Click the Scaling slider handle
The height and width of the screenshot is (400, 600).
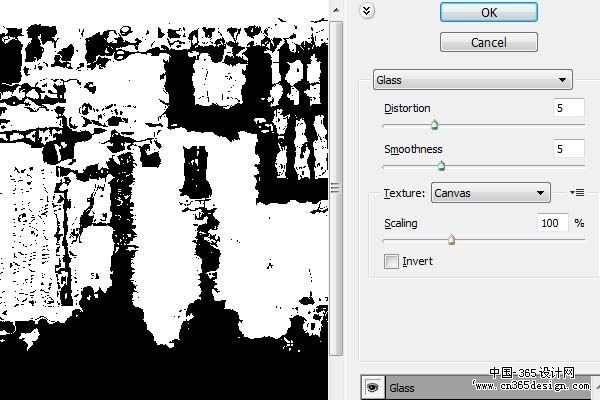(x=452, y=240)
